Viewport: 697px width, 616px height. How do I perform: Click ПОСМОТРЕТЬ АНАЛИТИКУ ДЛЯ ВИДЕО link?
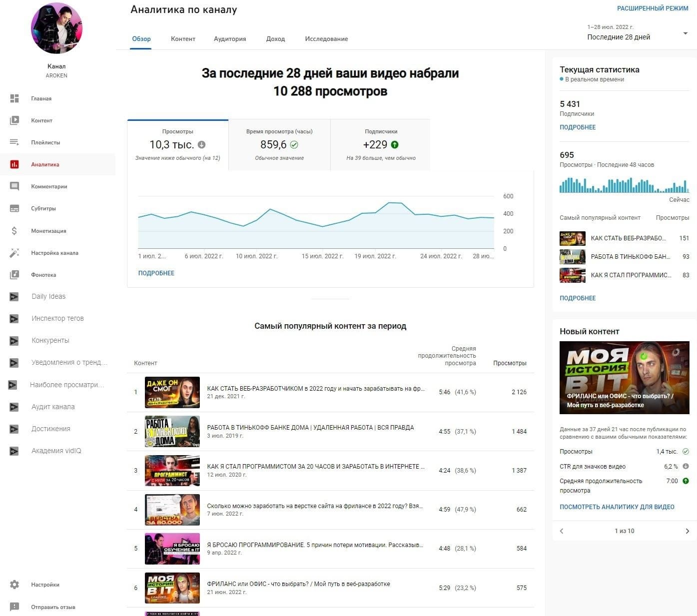[x=617, y=507]
